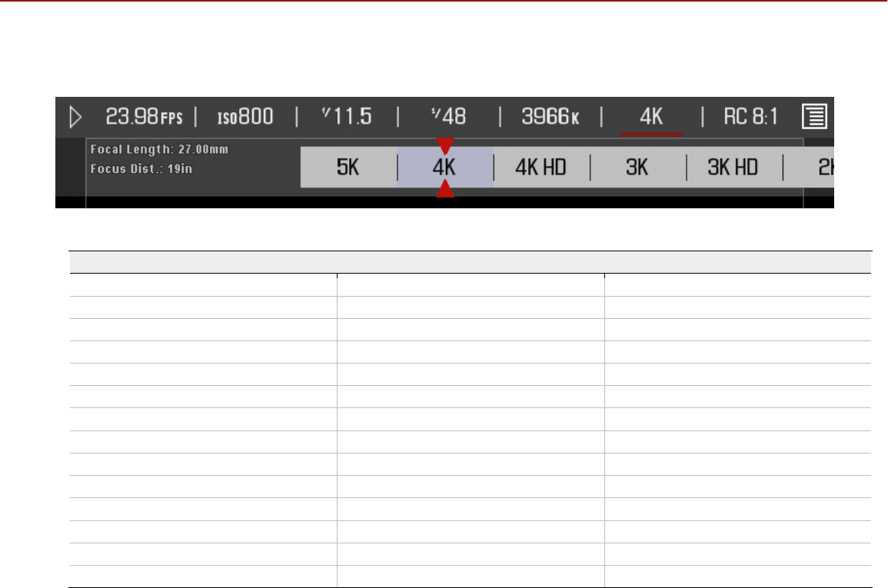Click the Focus Dist.: 19in readout
888x588 pixels.
point(141,168)
